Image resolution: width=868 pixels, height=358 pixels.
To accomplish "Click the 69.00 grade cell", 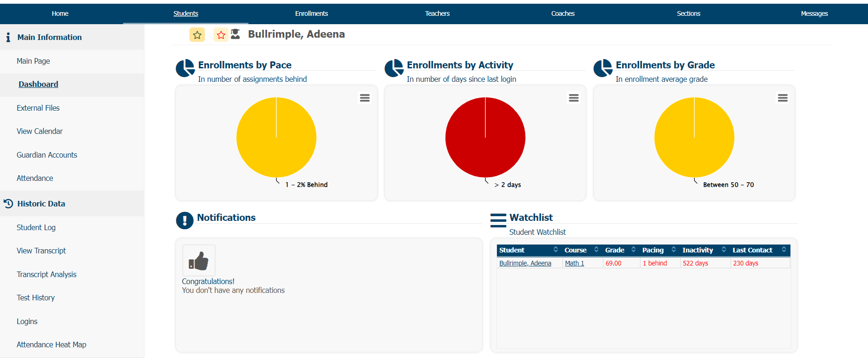I will coord(621,263).
